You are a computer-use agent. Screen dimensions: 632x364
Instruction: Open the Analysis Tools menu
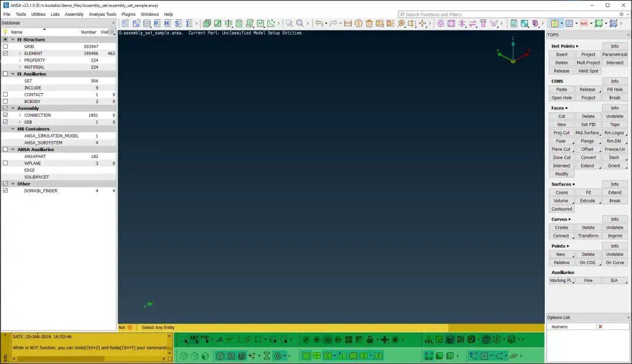(x=102, y=14)
